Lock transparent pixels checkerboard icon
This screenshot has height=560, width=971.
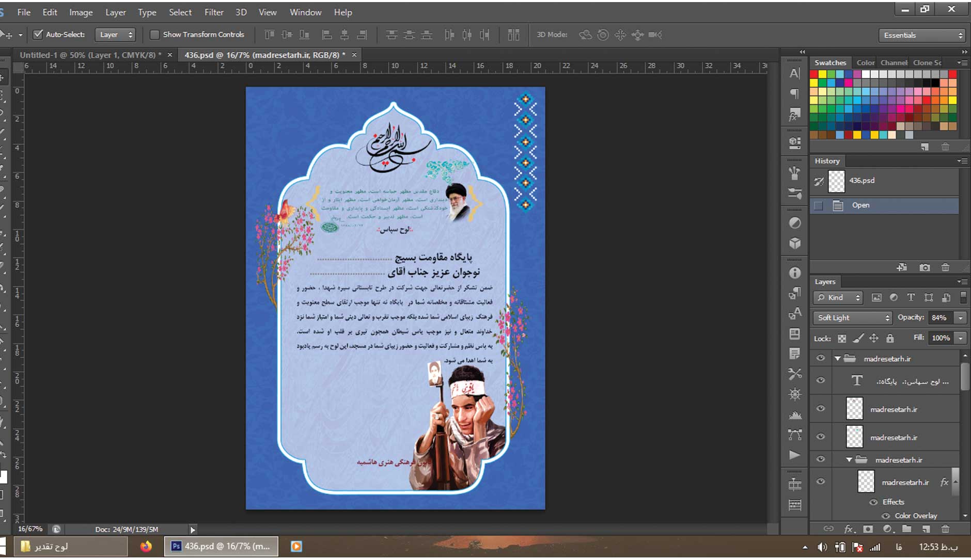pyautogui.click(x=842, y=339)
